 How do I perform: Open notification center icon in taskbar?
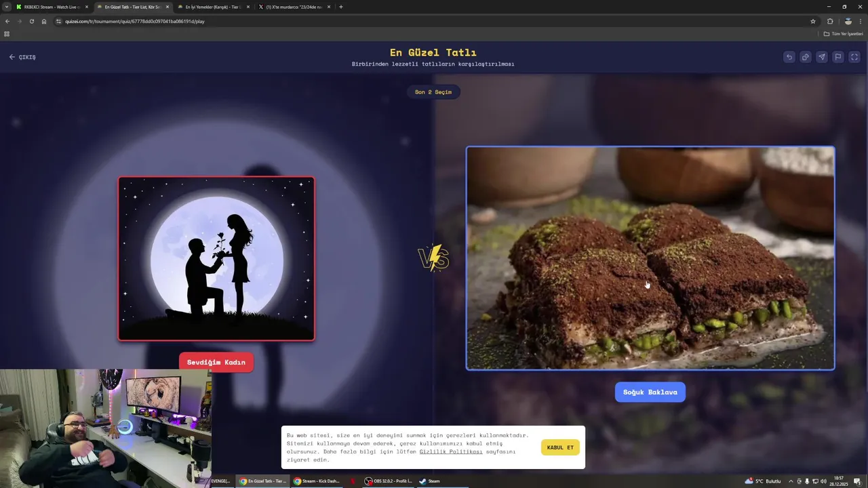pos(857,481)
